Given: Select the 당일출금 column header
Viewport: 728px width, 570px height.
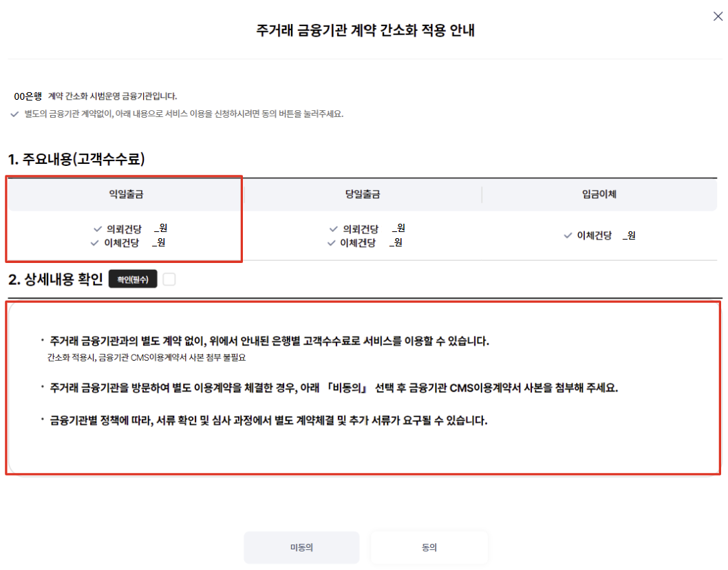Looking at the screenshot, I should pos(363,194).
